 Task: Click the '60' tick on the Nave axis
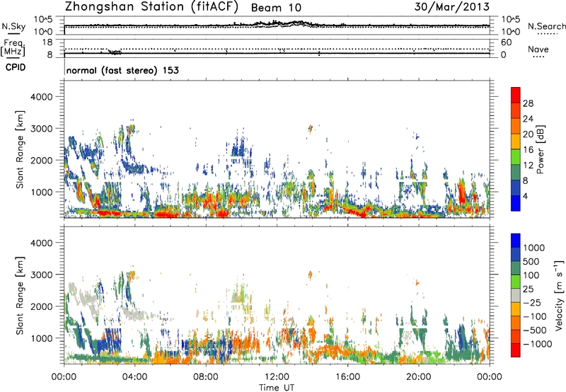click(x=507, y=42)
